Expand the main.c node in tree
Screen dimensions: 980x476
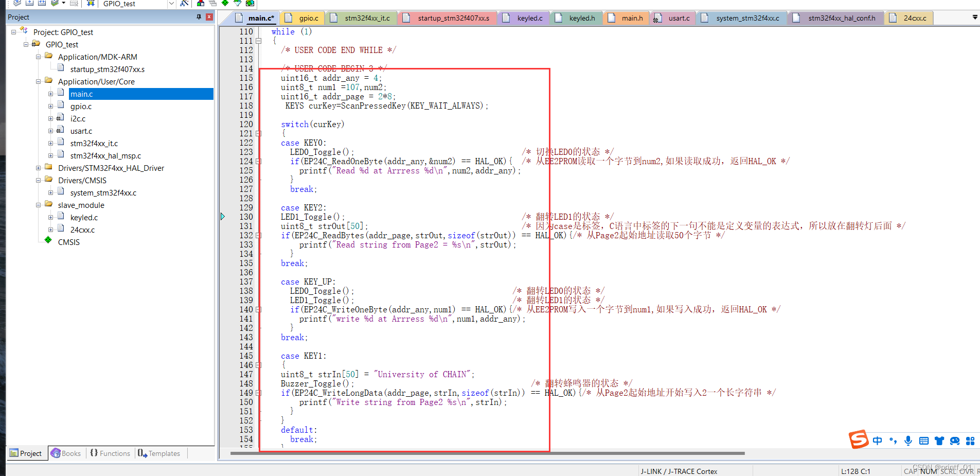pos(50,94)
